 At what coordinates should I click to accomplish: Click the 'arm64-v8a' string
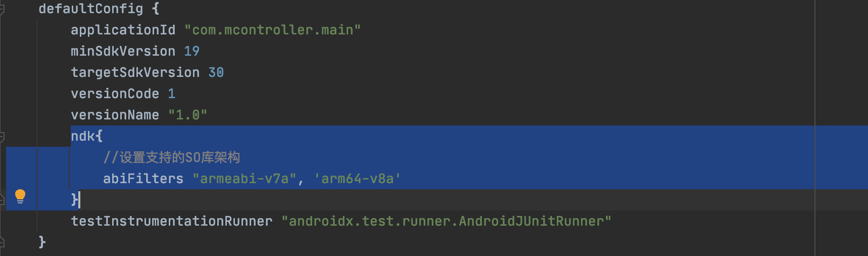coord(357,179)
